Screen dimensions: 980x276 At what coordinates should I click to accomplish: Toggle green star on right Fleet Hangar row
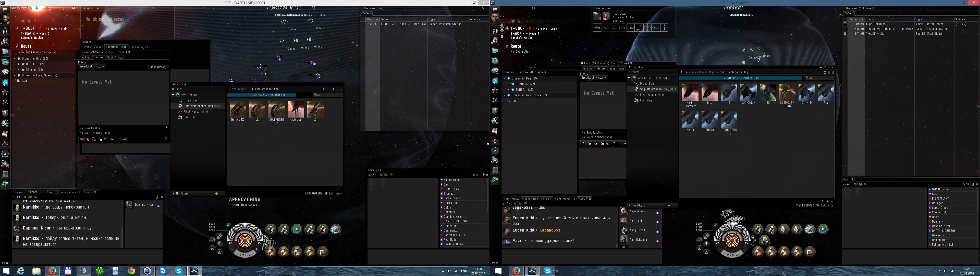664,95
